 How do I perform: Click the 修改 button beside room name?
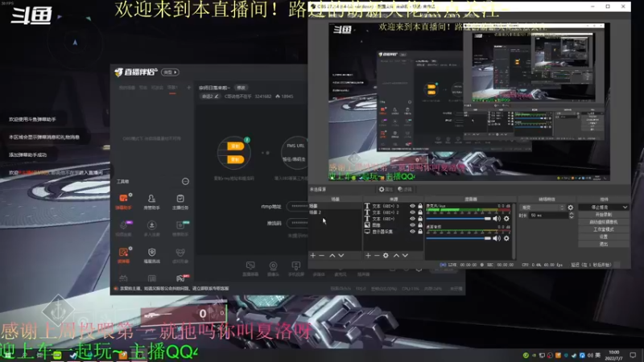241,88
